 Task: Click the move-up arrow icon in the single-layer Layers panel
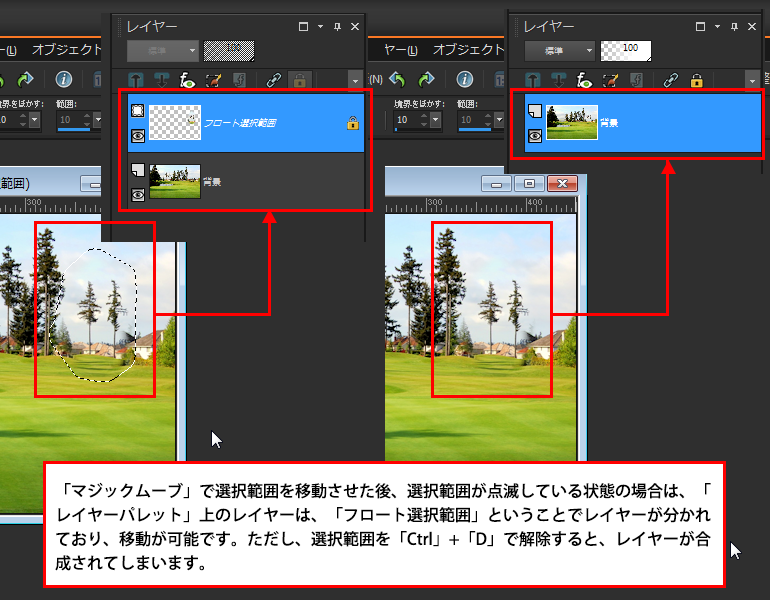(533, 80)
